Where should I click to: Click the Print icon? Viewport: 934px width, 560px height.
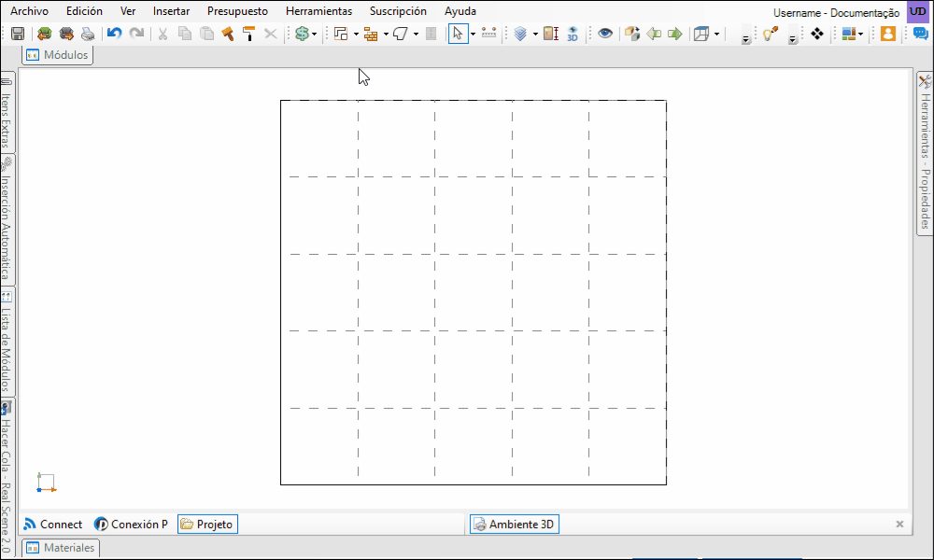(88, 34)
